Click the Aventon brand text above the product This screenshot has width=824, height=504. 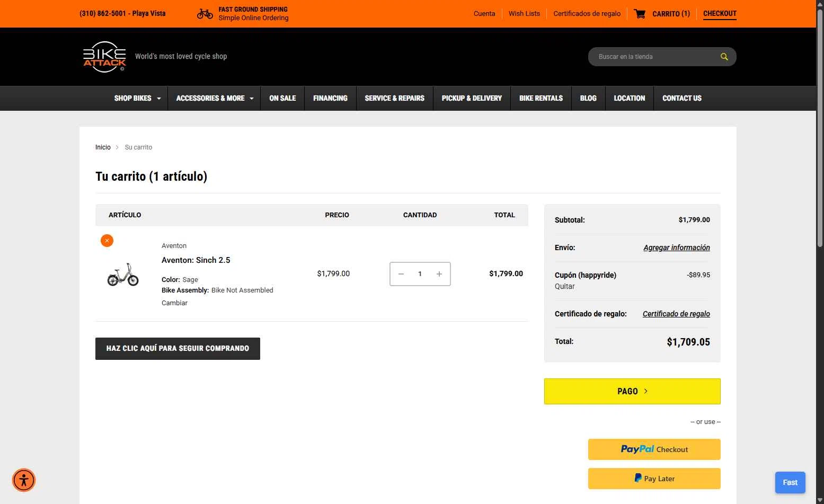[174, 246]
